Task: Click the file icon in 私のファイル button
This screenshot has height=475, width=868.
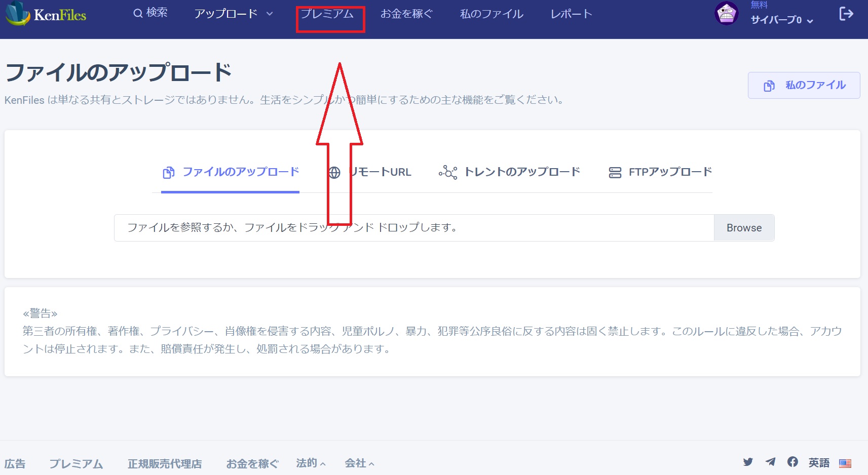Action: click(x=770, y=85)
